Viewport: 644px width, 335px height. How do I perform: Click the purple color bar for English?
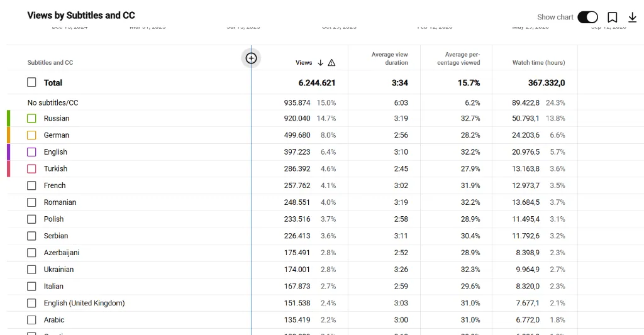9,152
